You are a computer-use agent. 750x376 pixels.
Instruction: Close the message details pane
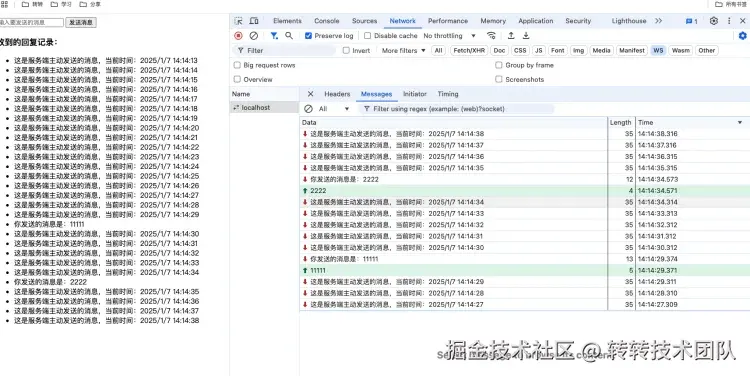tap(310, 94)
